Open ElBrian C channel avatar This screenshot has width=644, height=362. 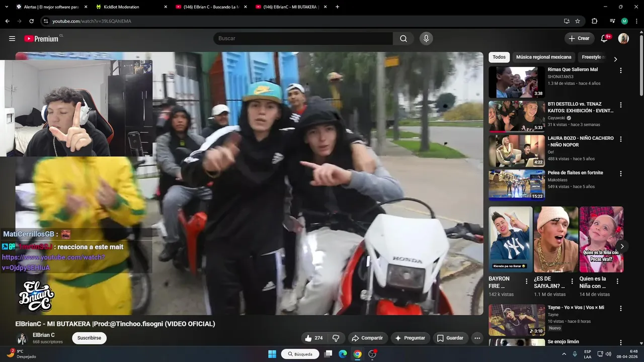point(22,338)
